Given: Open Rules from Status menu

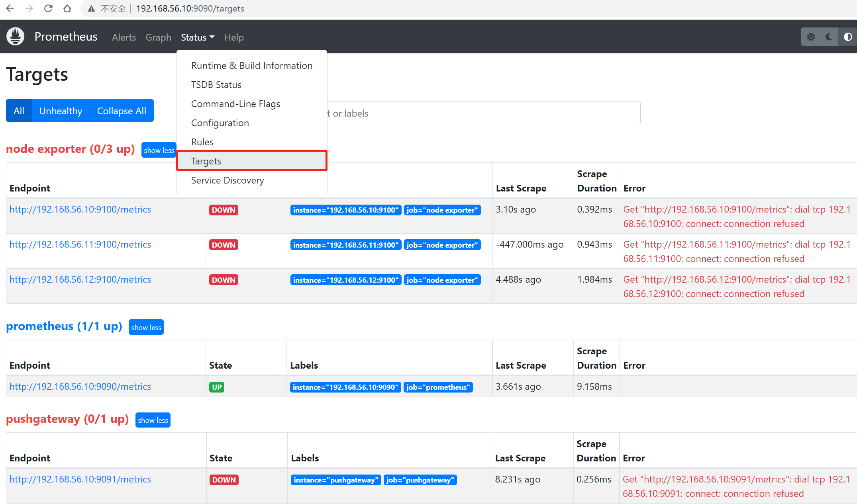Looking at the screenshot, I should click(x=252, y=142).
